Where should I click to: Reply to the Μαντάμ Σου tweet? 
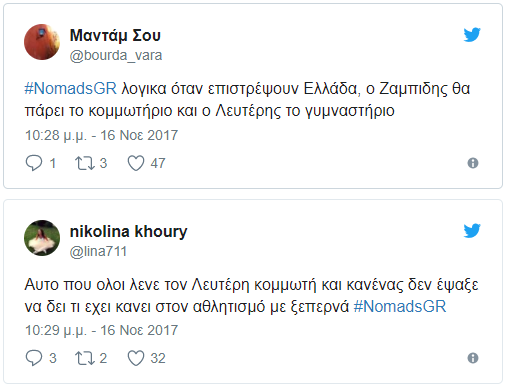click(34, 163)
